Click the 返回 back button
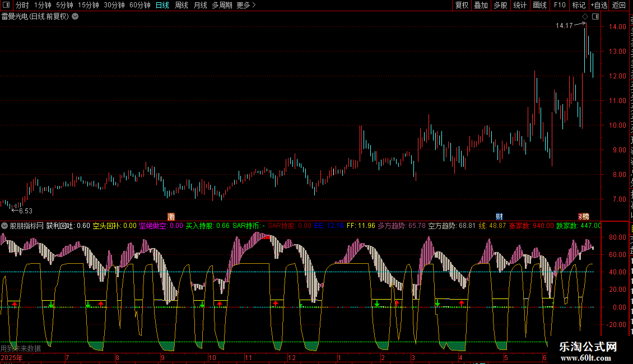The height and width of the screenshot is (364, 633). click(619, 5)
